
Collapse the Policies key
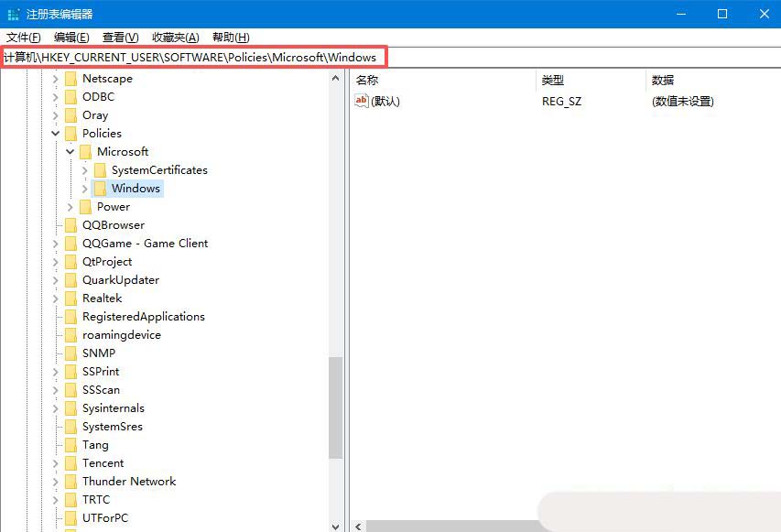point(55,134)
